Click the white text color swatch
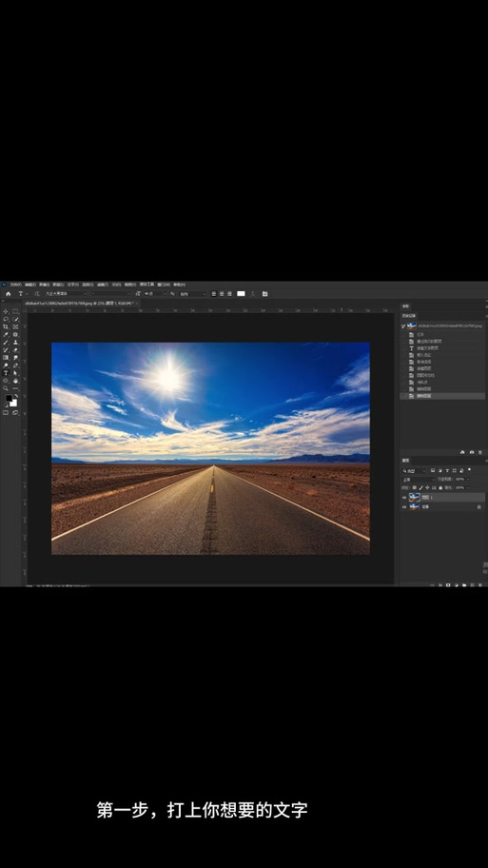Viewport: 488px width, 868px height. pos(241,294)
